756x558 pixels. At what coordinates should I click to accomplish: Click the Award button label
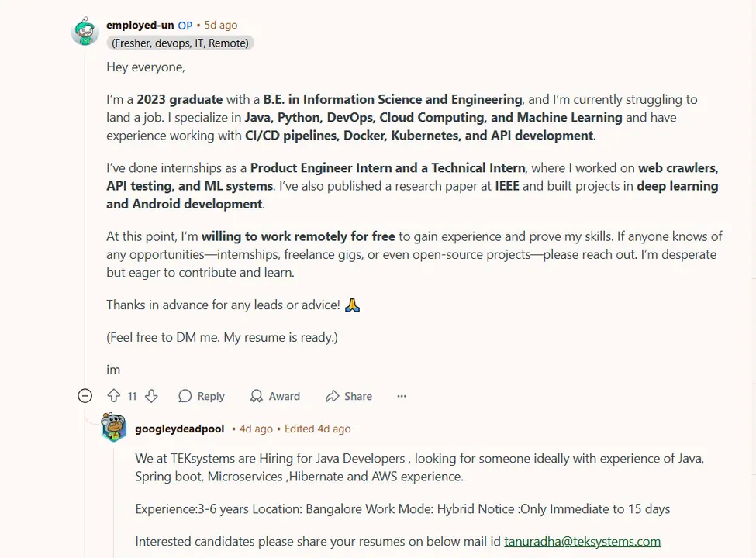tap(285, 396)
